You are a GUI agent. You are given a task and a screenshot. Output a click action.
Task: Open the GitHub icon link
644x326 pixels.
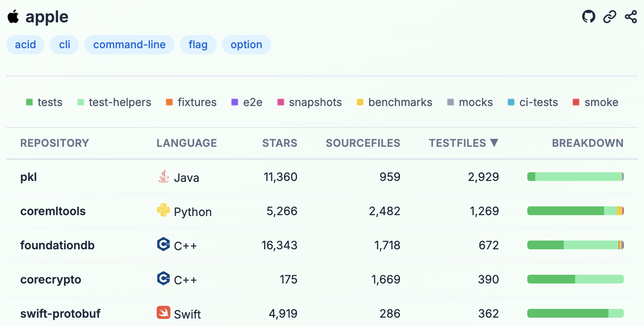point(589,17)
